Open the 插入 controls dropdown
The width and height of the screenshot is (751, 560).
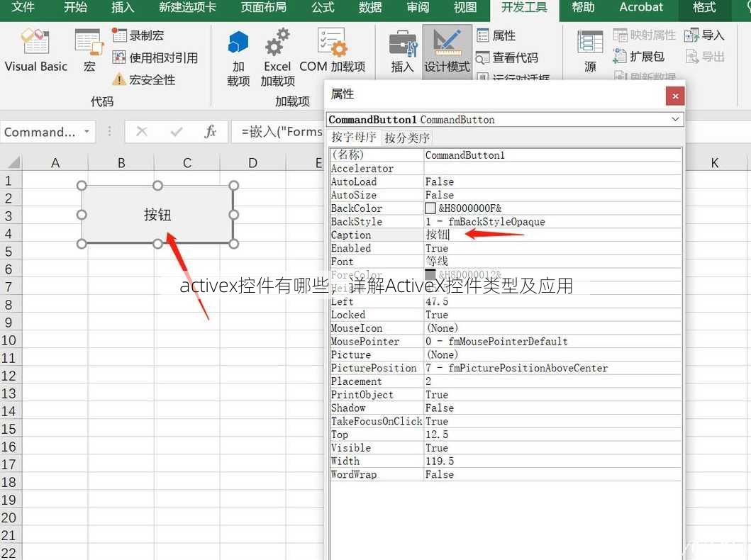[x=402, y=52]
